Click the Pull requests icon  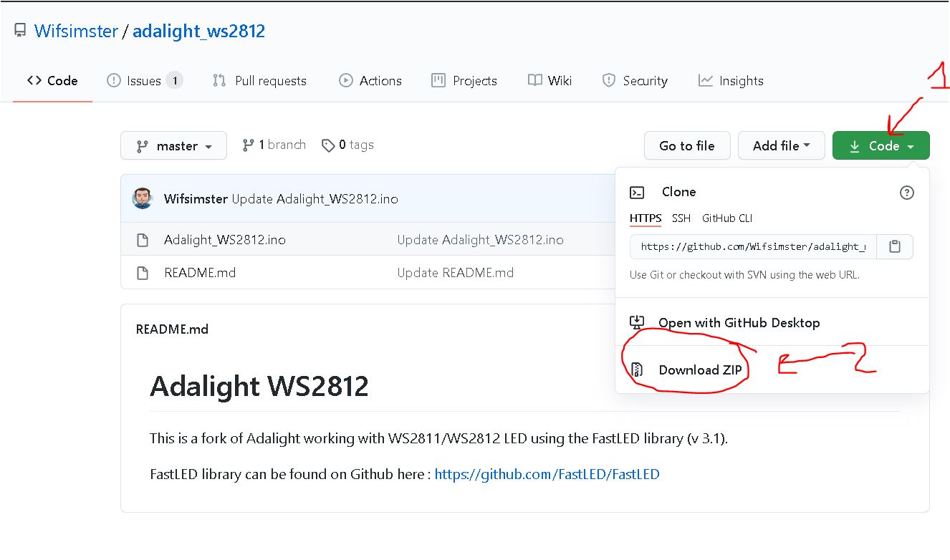(219, 81)
